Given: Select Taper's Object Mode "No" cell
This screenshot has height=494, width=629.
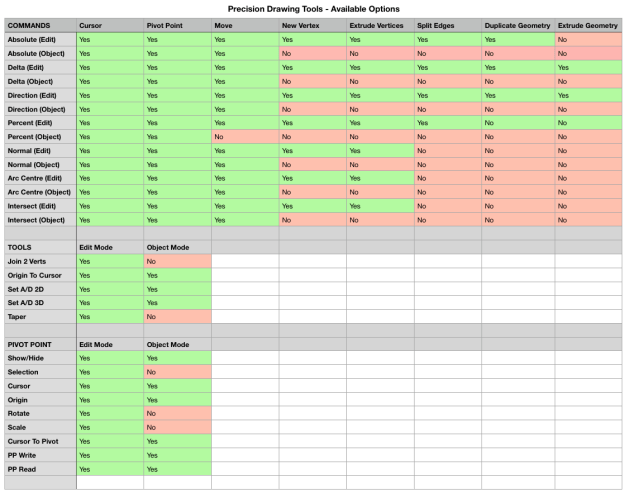Looking at the screenshot, I should click(177, 315).
